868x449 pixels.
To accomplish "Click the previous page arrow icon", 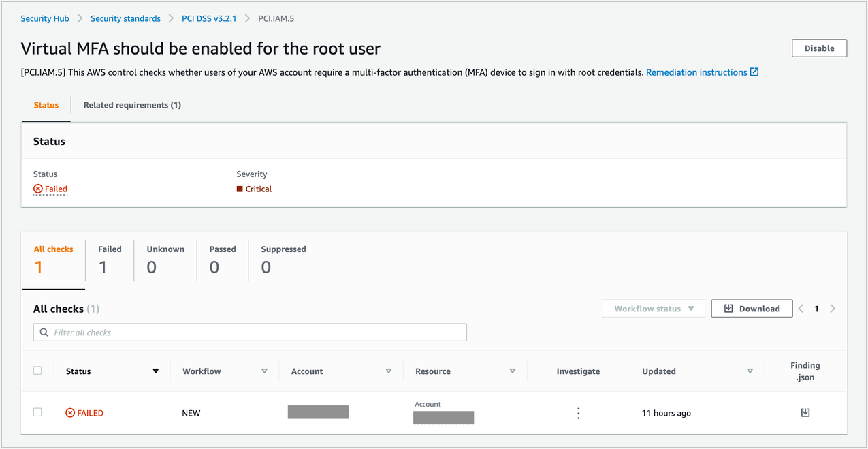I will [x=800, y=308].
